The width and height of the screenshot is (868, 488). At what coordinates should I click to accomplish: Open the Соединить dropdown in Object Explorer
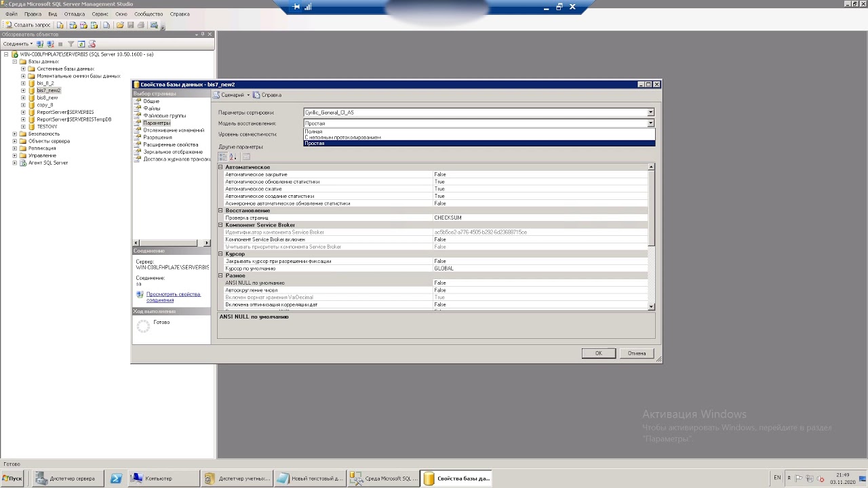(18, 43)
